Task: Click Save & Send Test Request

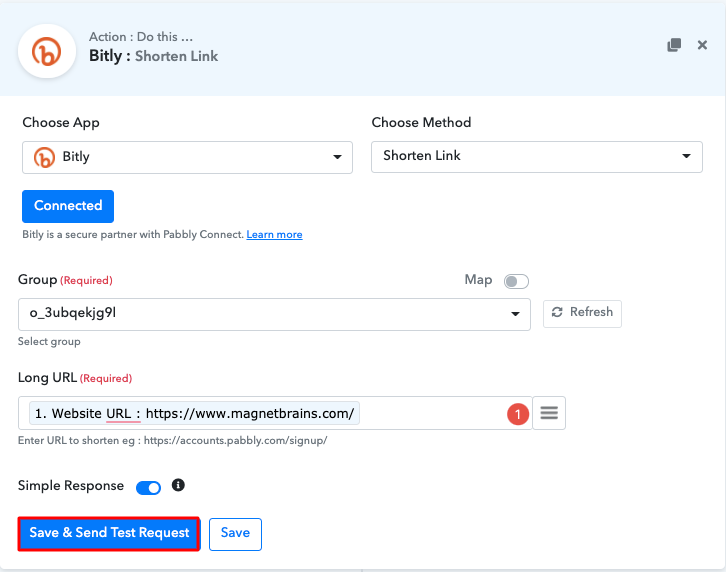Action: (x=109, y=534)
